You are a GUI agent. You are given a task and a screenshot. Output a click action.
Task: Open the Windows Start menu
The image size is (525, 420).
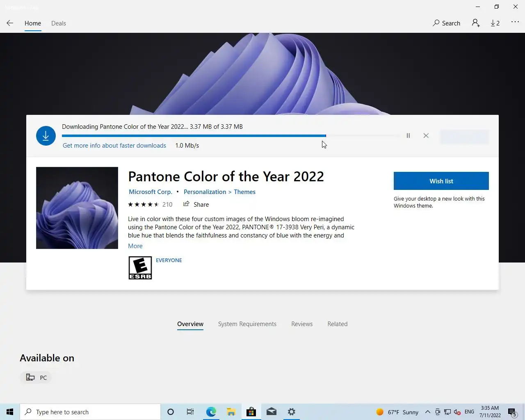[x=10, y=412]
